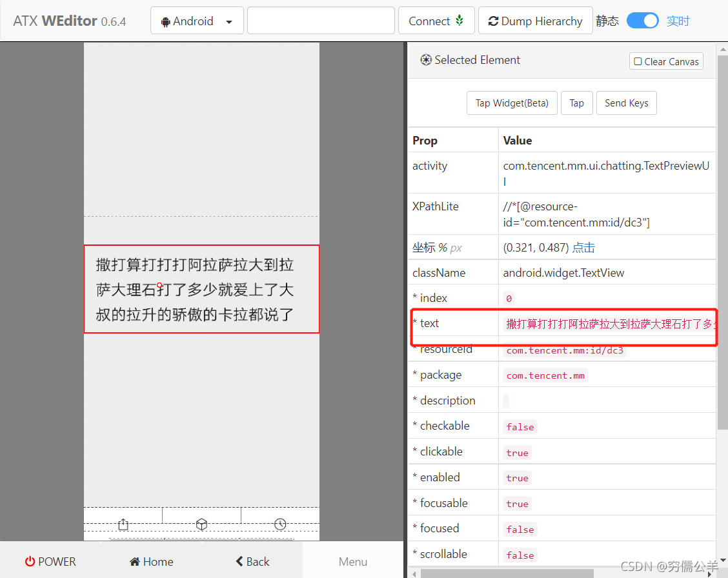Click the 点击 coordinate link
728x578 pixels.
pyautogui.click(x=583, y=248)
